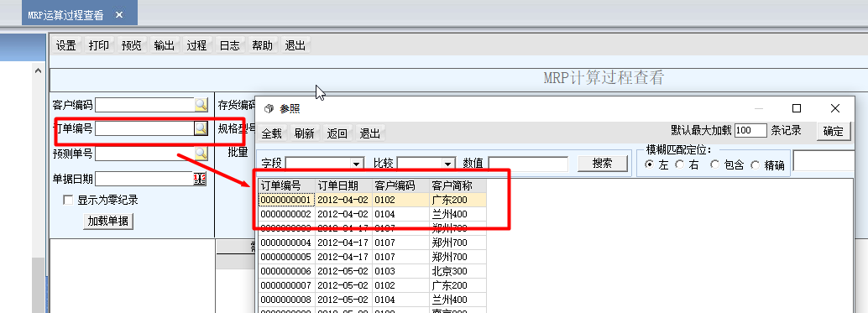Click the max load record count field

point(750,131)
